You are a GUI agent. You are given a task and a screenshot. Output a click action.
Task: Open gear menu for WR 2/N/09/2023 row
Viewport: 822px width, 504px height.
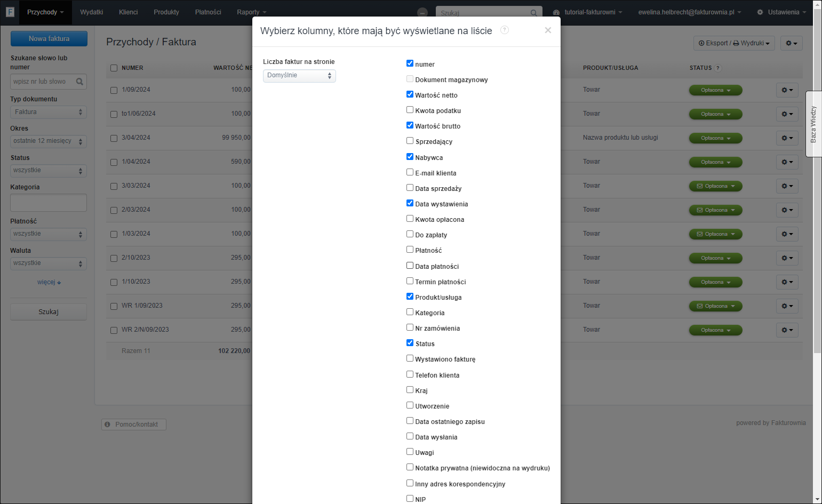(787, 330)
